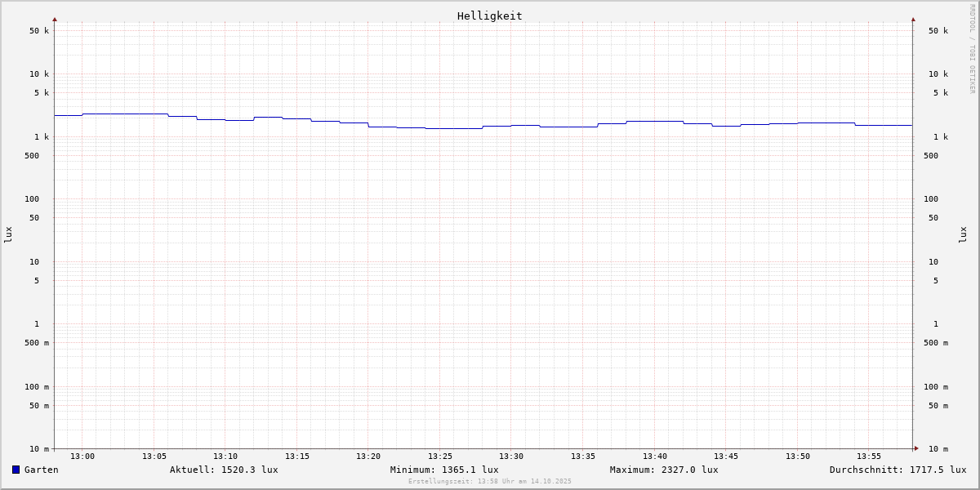Viewport: 980px width, 490px height.
Task: Click the red arrowhead ending the time axis
Action: click(916, 448)
